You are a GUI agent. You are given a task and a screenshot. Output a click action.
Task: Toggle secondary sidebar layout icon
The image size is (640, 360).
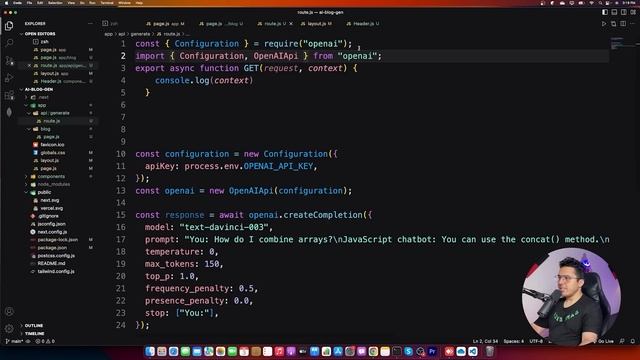coord(624,12)
